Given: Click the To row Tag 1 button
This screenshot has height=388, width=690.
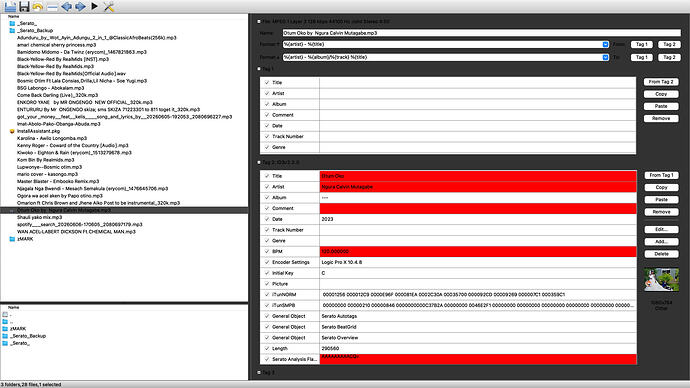Looking at the screenshot, I should [x=642, y=57].
